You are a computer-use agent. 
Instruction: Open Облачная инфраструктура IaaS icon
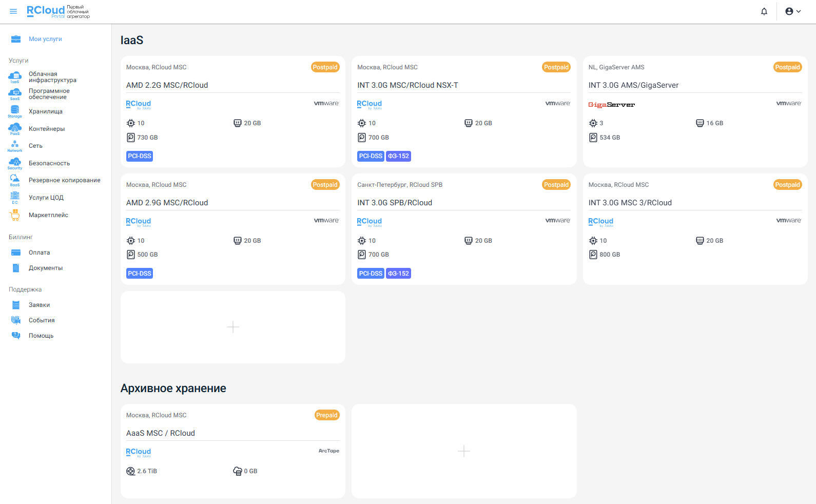[x=15, y=77]
